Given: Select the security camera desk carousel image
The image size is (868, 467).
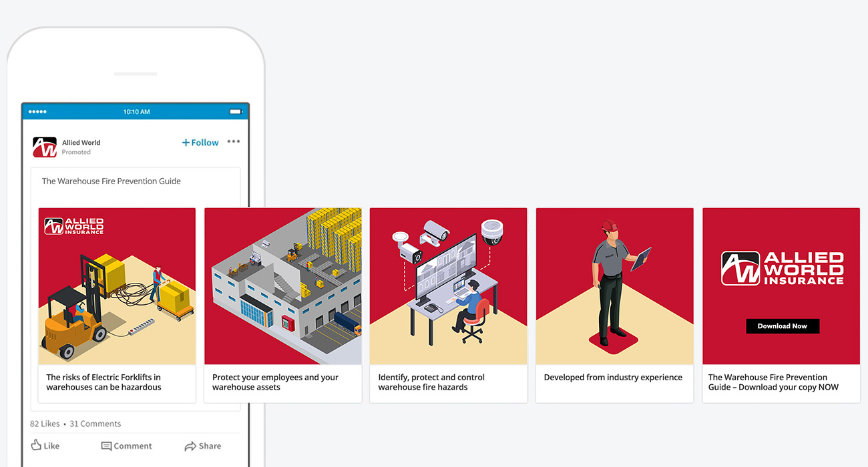Looking at the screenshot, I should [x=449, y=286].
